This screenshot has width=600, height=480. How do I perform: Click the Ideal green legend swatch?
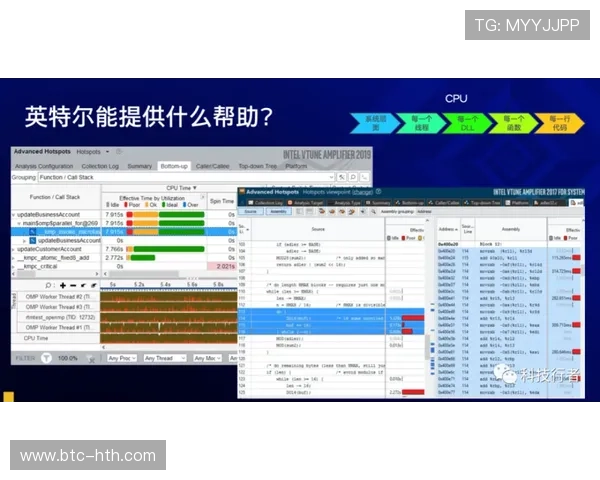pos(164,205)
